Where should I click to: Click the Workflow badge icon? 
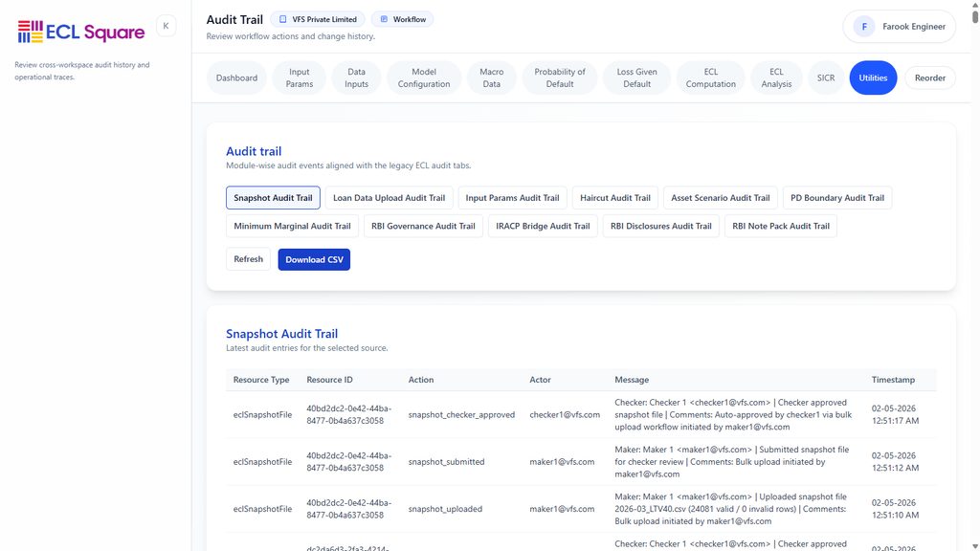[x=384, y=19]
